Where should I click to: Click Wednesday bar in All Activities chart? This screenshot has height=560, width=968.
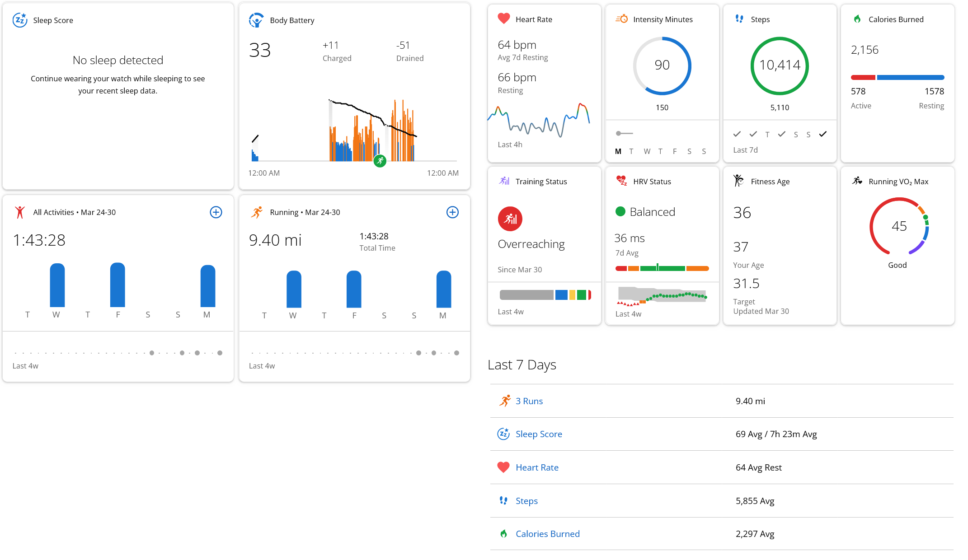tap(57, 285)
